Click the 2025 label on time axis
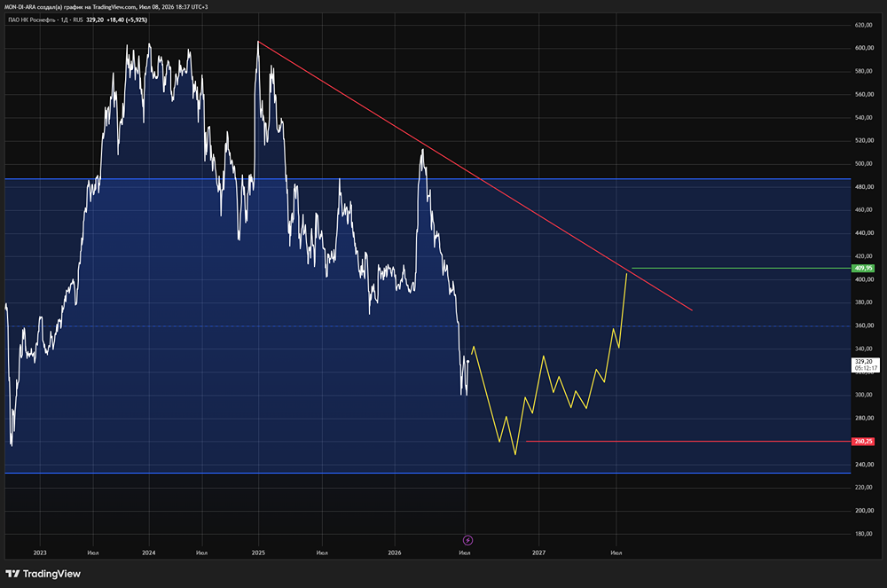This screenshot has height=588, width=887. (x=258, y=553)
